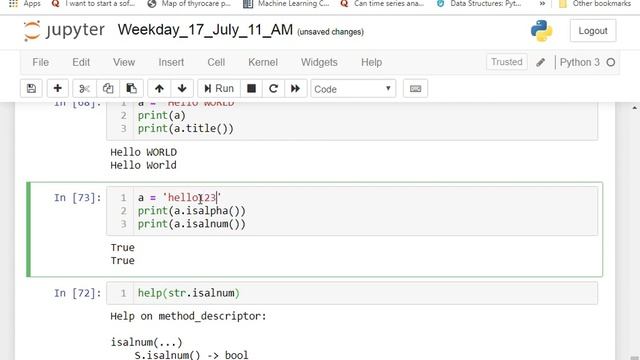Interrupt the kernel with stop icon
This screenshot has height=360, width=640.
pyautogui.click(x=251, y=89)
